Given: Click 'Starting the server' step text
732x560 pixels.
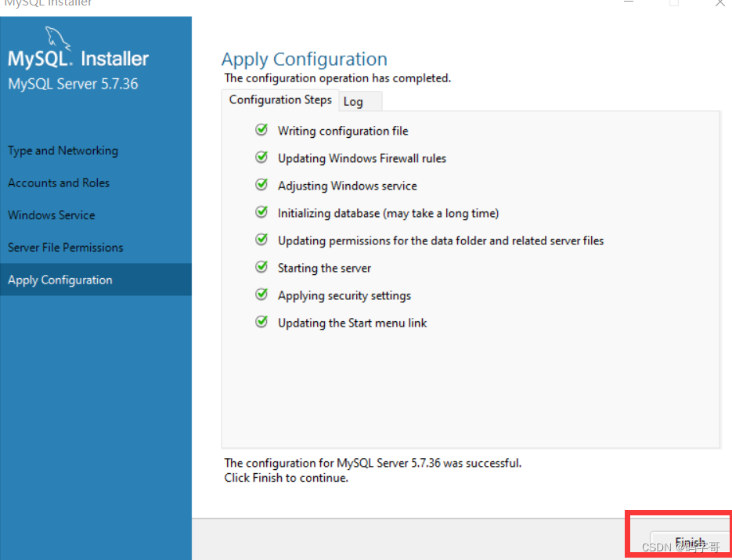Looking at the screenshot, I should pos(324,268).
